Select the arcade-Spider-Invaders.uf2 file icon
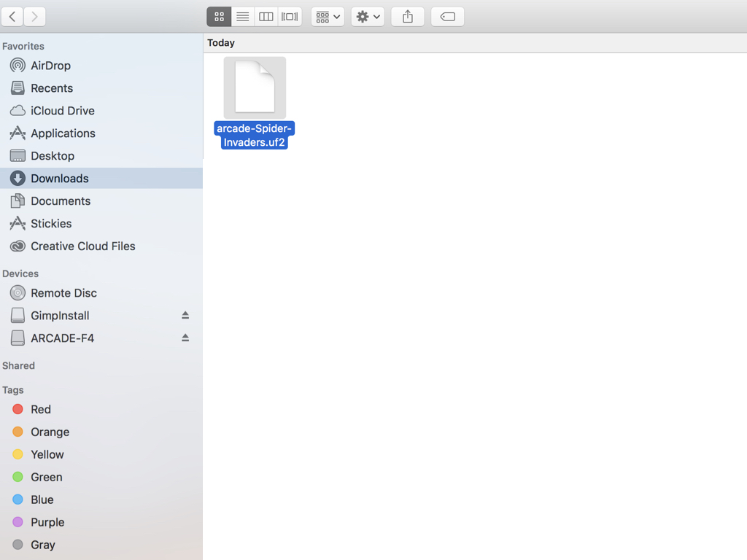Screen dimensions: 747x560 pyautogui.click(x=255, y=87)
